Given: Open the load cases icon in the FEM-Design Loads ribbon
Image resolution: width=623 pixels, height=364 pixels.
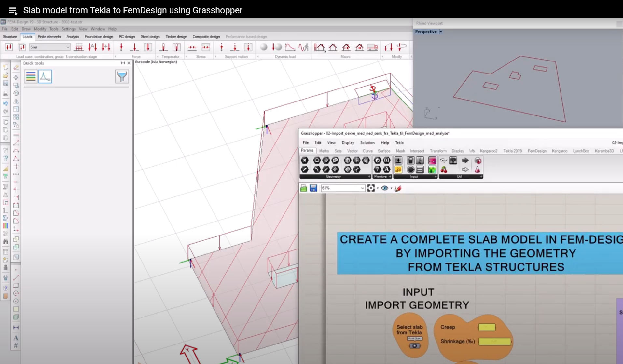Looking at the screenshot, I should pyautogui.click(x=9, y=47).
